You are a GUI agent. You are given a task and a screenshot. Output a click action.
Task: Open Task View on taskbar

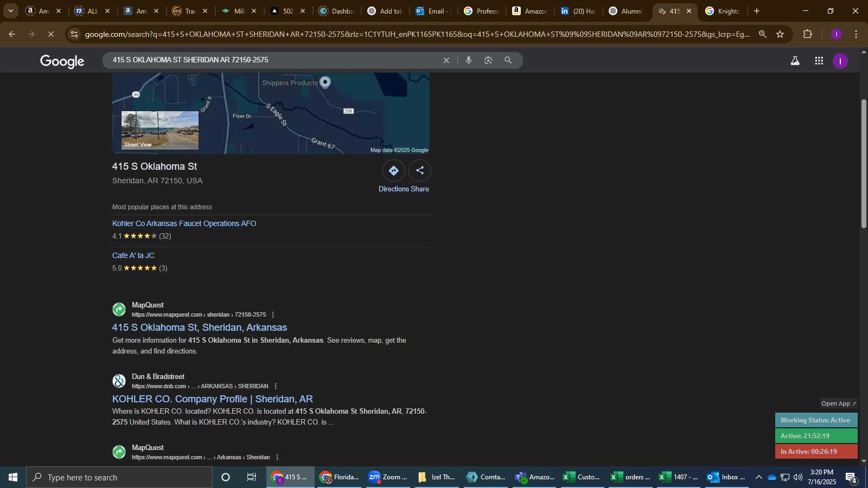pos(252,477)
